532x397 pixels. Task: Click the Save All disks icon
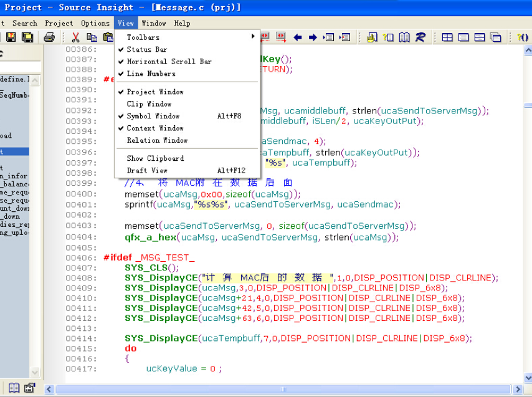pyautogui.click(x=27, y=37)
